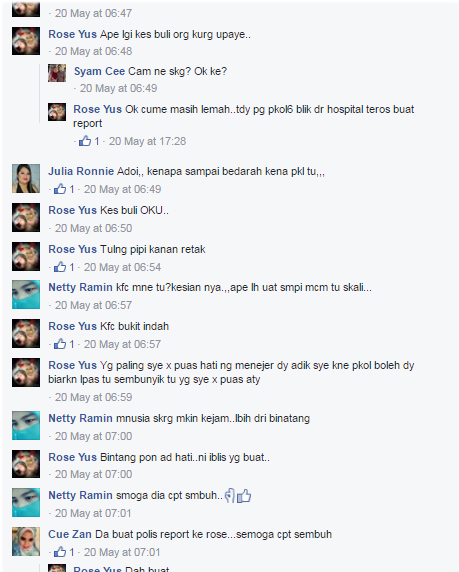Open Julia Ronnie's profile picture
Image resolution: width=459 pixels, height=572 pixels.
click(26, 178)
